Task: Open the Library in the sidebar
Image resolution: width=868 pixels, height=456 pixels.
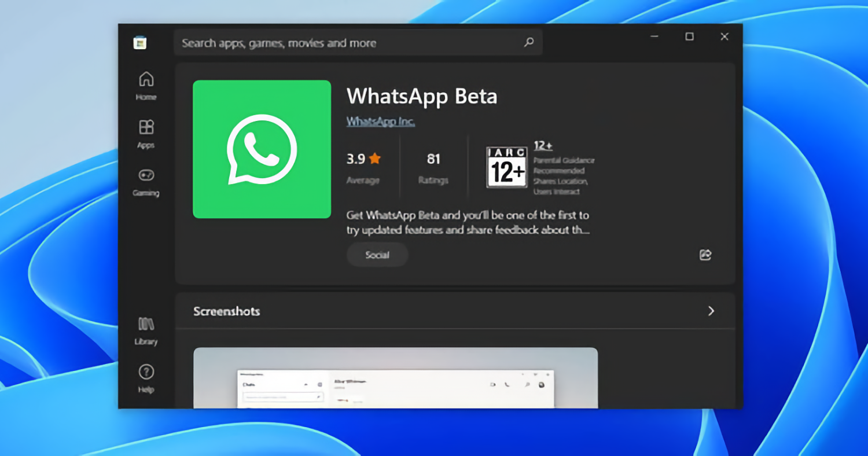Action: pos(146,330)
